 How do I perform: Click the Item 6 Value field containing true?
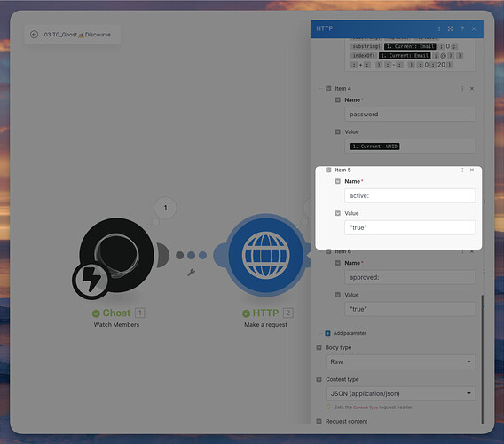click(410, 309)
